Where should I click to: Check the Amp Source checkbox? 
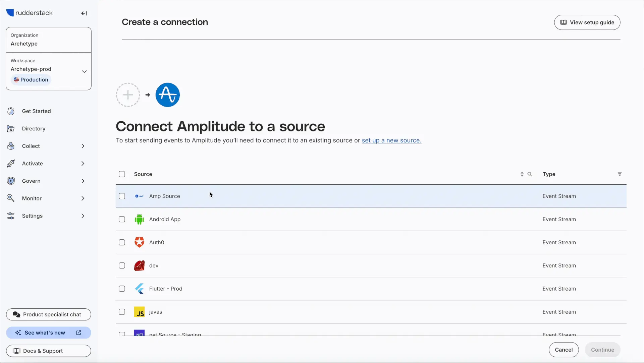[x=122, y=196]
